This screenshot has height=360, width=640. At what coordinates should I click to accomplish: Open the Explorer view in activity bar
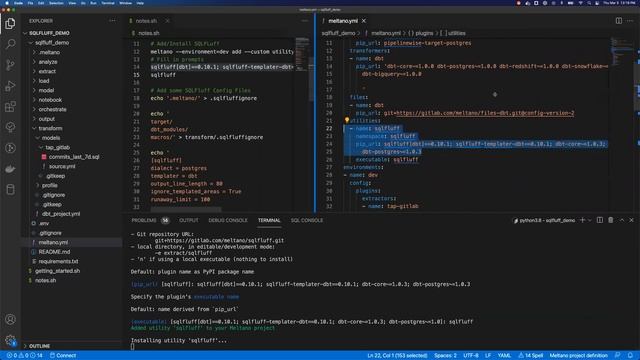click(x=10, y=24)
